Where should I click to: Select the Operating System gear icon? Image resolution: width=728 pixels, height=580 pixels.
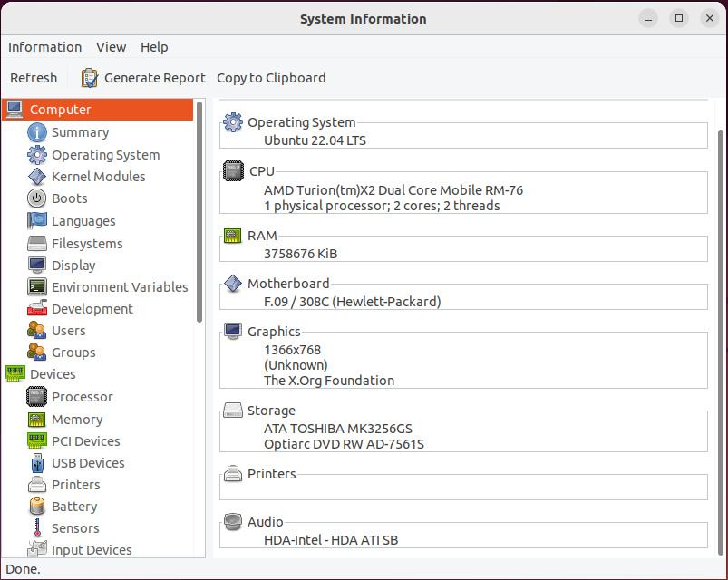[x=36, y=155]
